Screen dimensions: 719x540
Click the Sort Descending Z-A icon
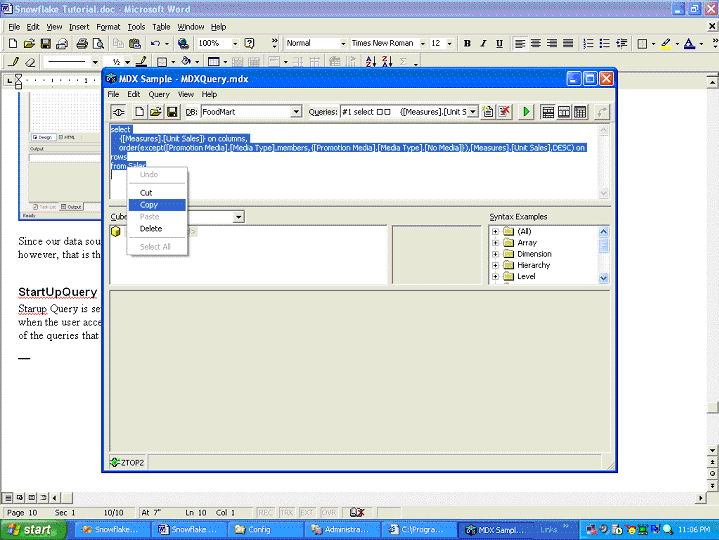387,61
